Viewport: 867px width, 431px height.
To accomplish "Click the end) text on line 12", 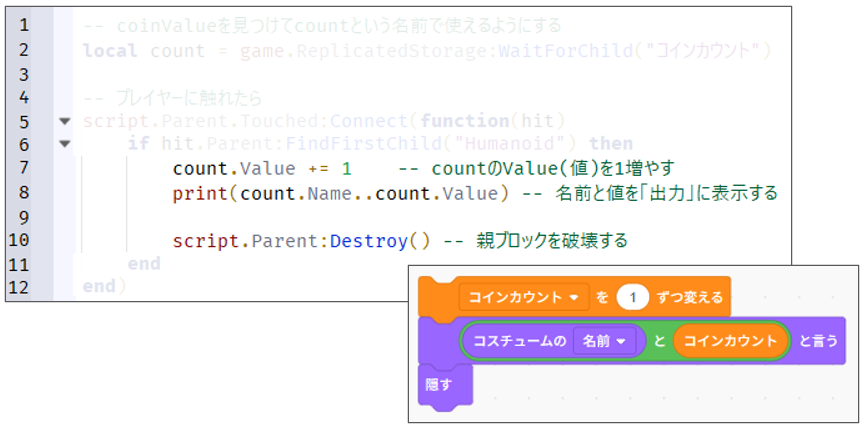I will 105,287.
